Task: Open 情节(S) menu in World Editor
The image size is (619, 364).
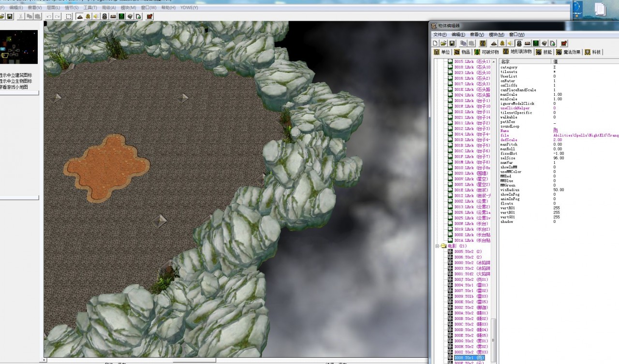Action: click(72, 8)
